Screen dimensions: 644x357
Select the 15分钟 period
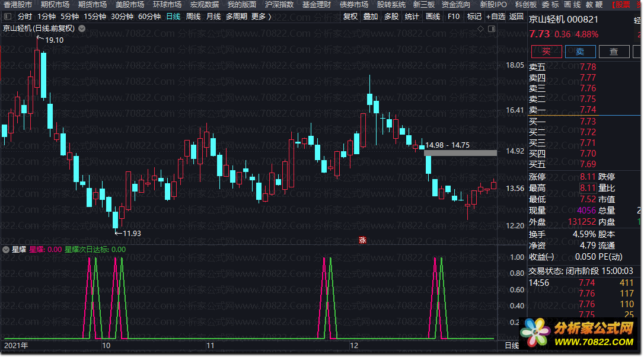tap(95, 17)
